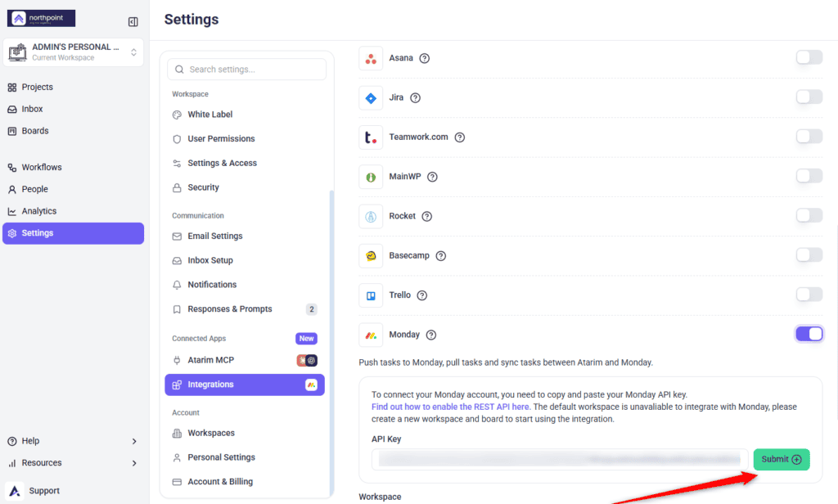Click the New badge beside Connected Apps
Screen dimensions: 838x504
coord(306,338)
